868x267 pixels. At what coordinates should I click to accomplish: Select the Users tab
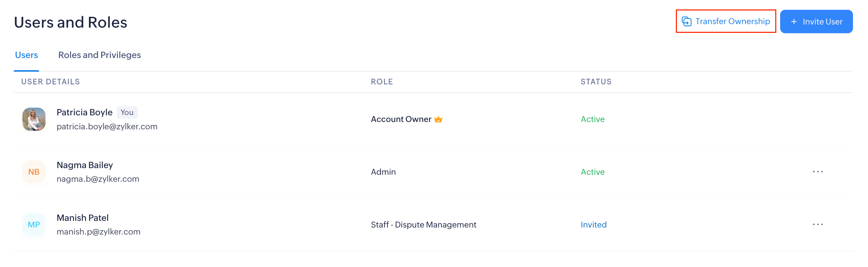27,55
